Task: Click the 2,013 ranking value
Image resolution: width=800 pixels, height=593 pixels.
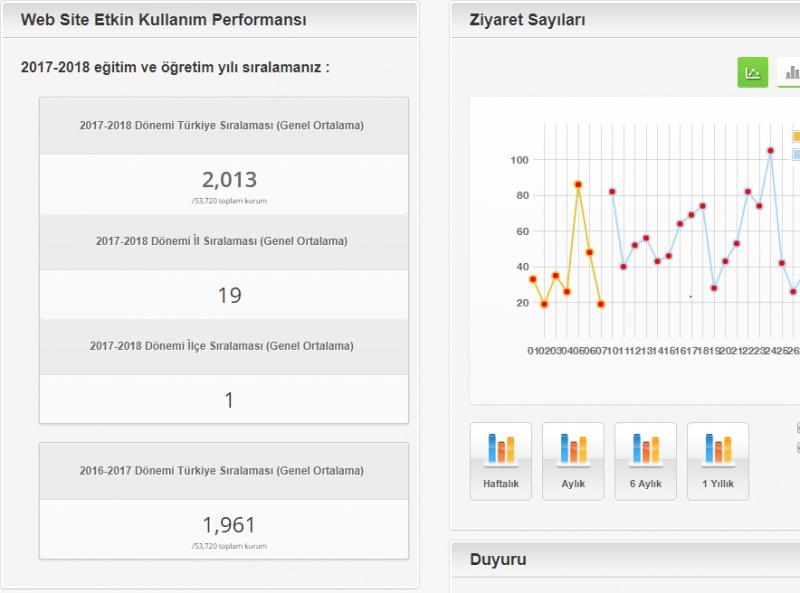Action: [229, 180]
